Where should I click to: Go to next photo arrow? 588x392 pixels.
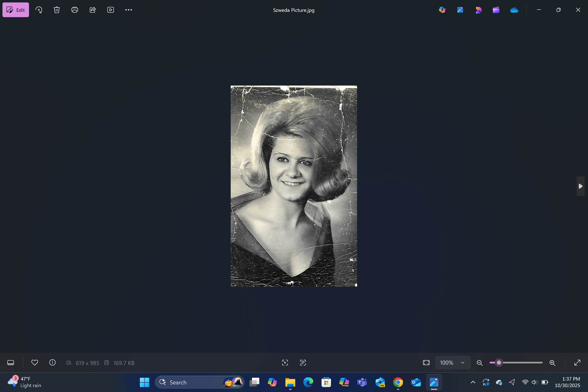coord(580,186)
